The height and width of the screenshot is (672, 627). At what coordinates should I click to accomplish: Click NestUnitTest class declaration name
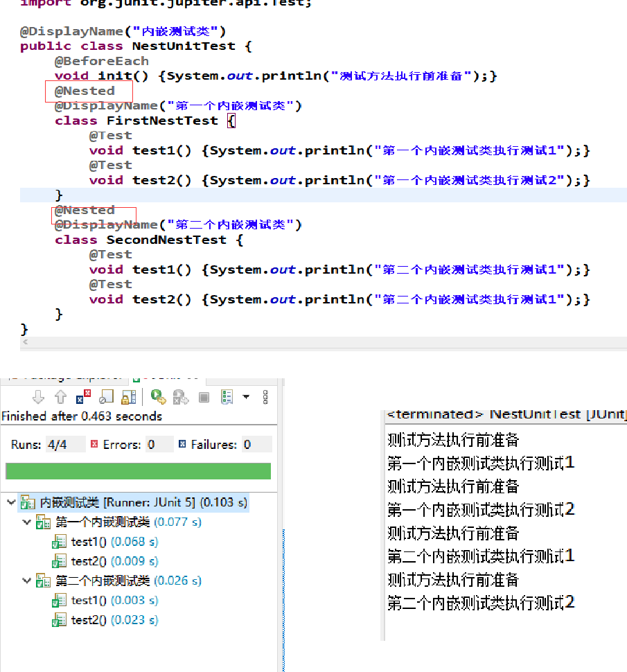pos(184,46)
